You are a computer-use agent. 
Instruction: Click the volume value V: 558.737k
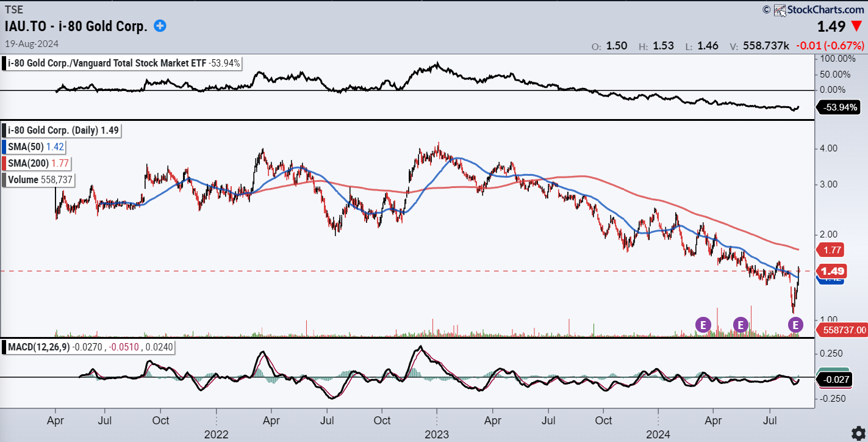[x=759, y=46]
